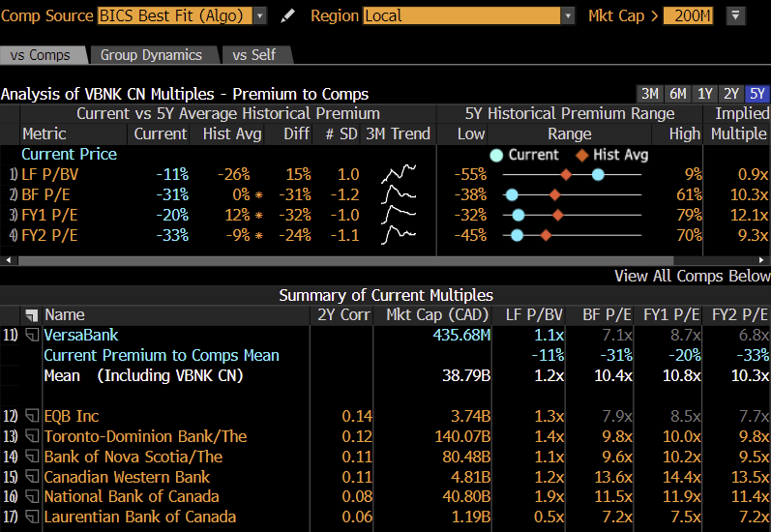Switch to the vs Comps tab
The width and height of the screenshot is (771, 532).
(44, 55)
